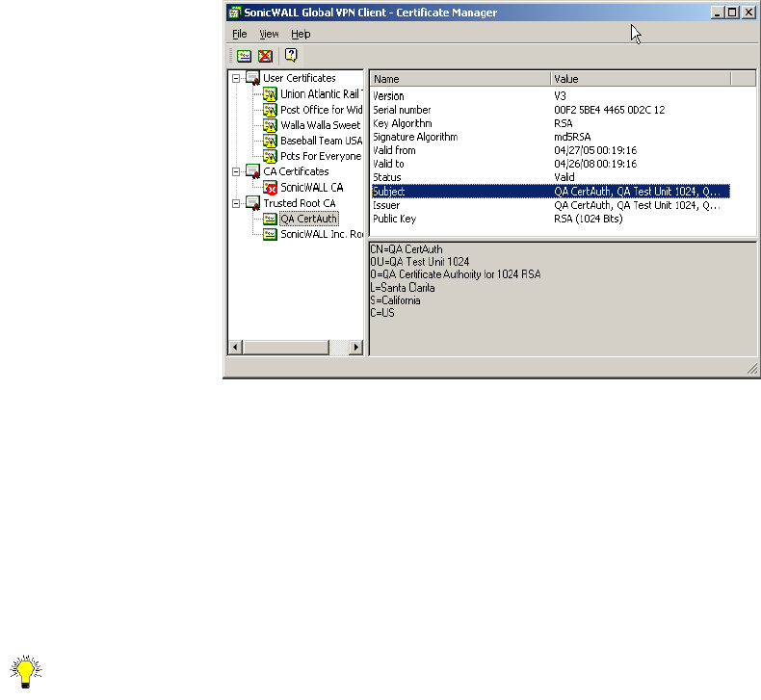Click the CA Certificates folder icon
The image size is (761, 700).
pos(252,171)
